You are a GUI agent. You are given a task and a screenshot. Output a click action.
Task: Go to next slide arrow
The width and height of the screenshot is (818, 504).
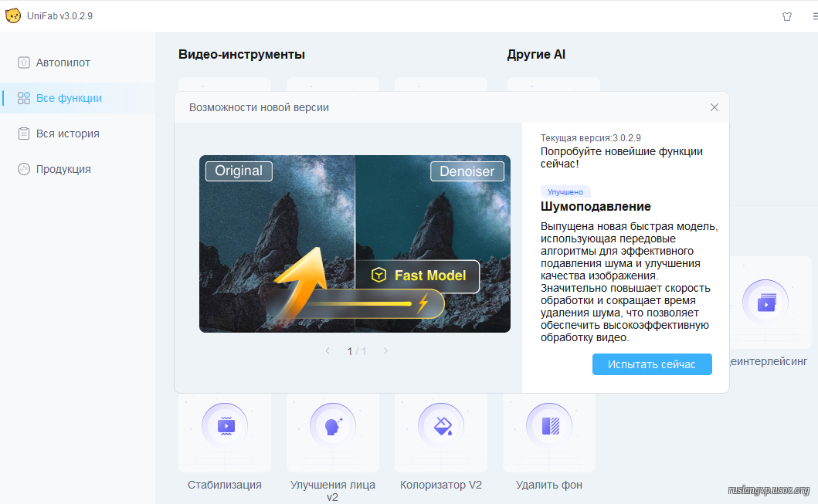(x=385, y=351)
